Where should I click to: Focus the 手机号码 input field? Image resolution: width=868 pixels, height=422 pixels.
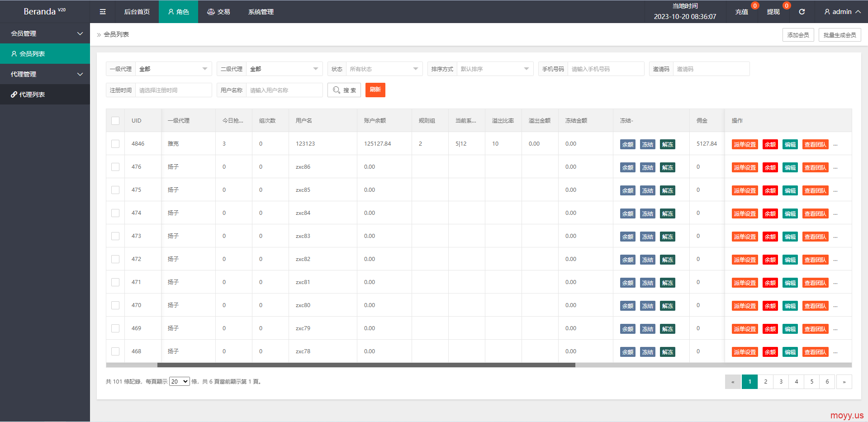[606, 69]
